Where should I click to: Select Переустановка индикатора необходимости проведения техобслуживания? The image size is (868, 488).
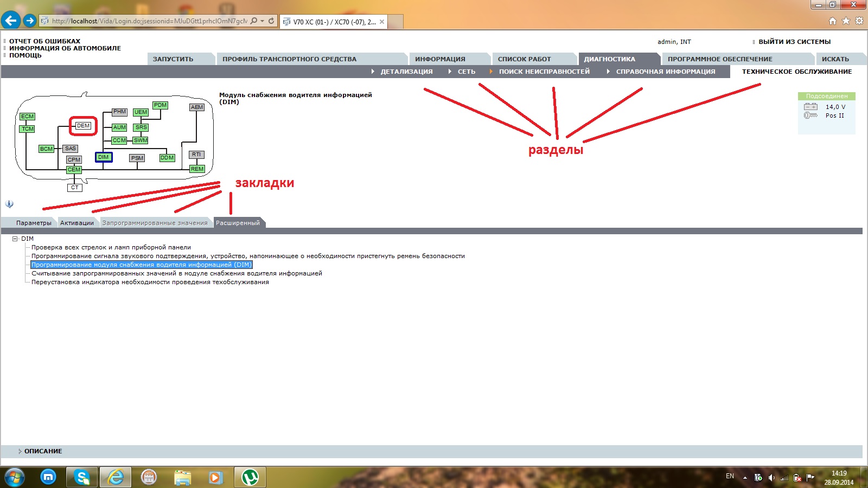point(150,282)
